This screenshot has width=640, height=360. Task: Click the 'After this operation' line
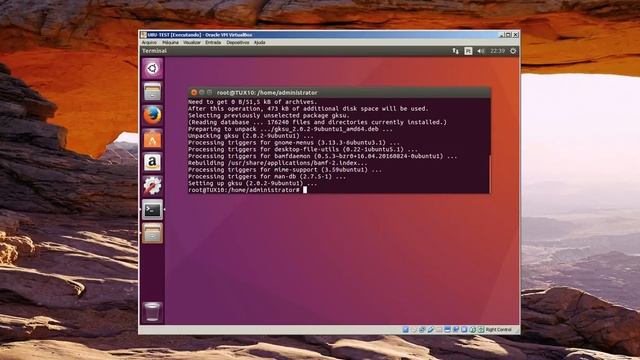(x=308, y=109)
